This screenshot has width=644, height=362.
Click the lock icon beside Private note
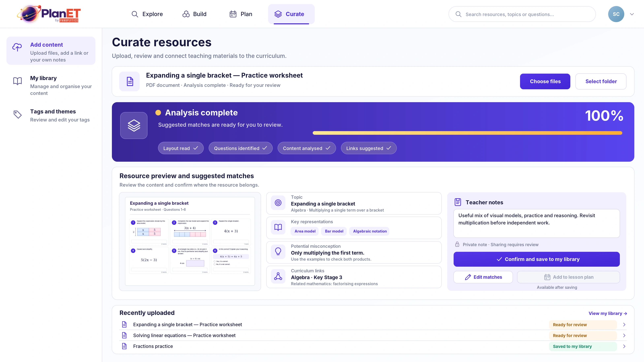coord(457,244)
